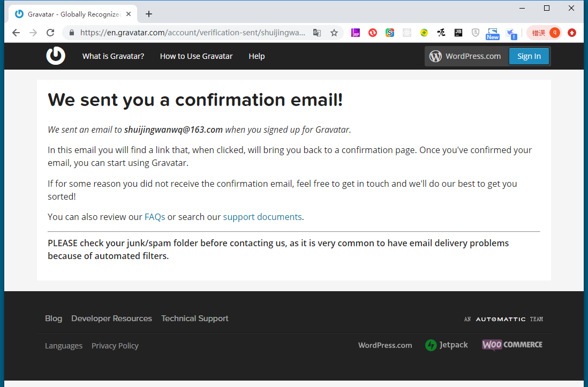Open the FAQs link
588x387 pixels.
(x=155, y=217)
